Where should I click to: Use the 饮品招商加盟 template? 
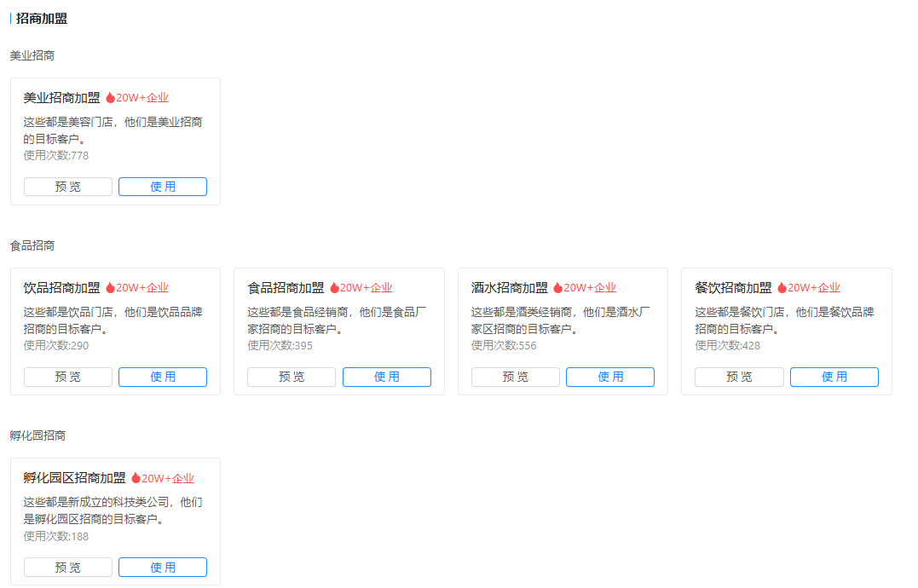pyautogui.click(x=163, y=377)
